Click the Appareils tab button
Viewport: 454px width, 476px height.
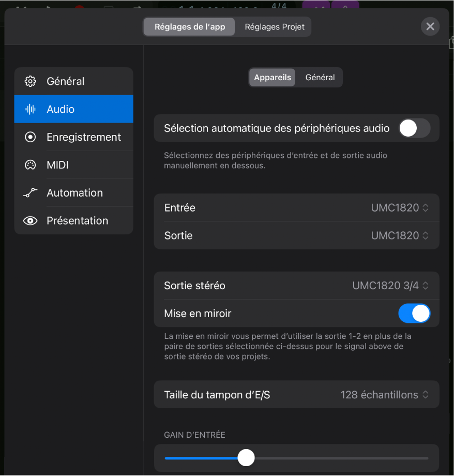[x=272, y=77]
